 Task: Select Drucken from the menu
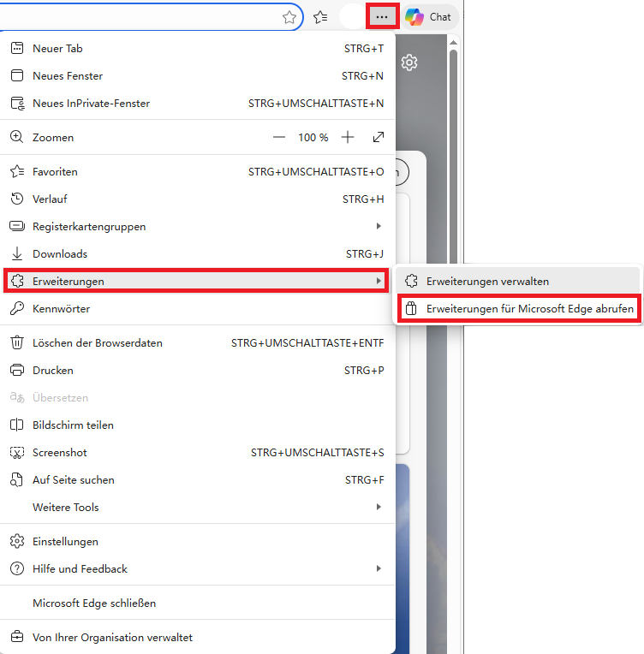(198, 371)
